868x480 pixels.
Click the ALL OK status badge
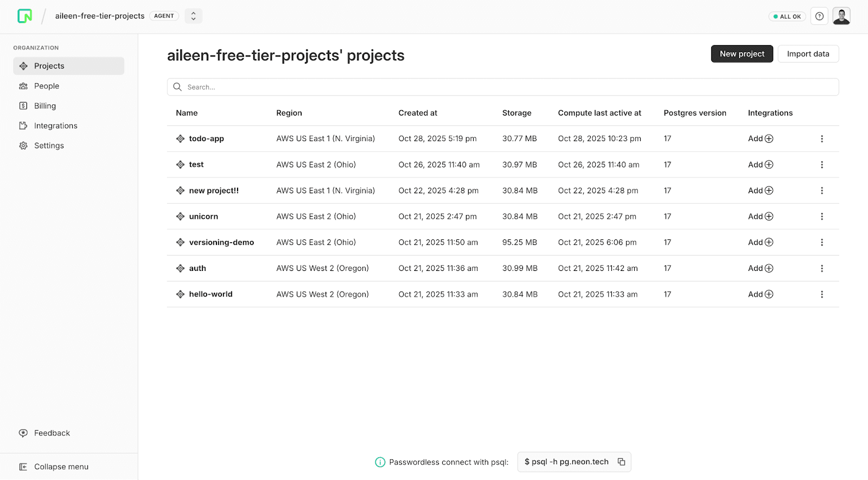click(787, 16)
